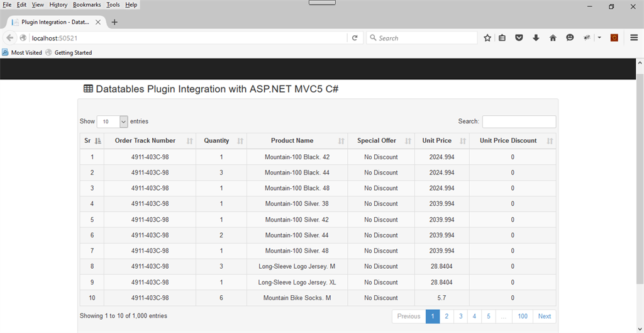Open Most Visited bookmarks folder
This screenshot has height=333, width=644.
pyautogui.click(x=22, y=53)
